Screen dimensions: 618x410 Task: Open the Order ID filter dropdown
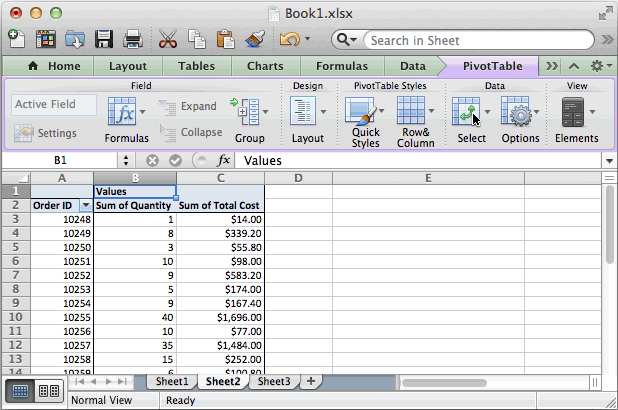pos(86,205)
